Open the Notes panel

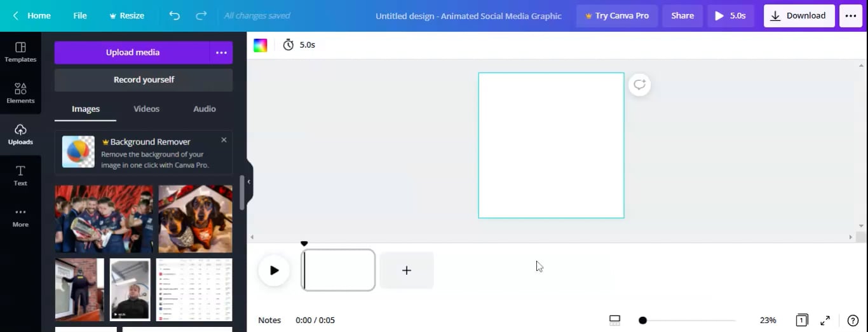(x=269, y=321)
